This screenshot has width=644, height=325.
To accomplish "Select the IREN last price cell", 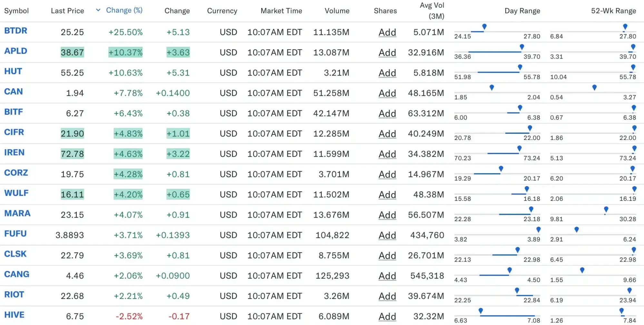I will pos(72,154).
